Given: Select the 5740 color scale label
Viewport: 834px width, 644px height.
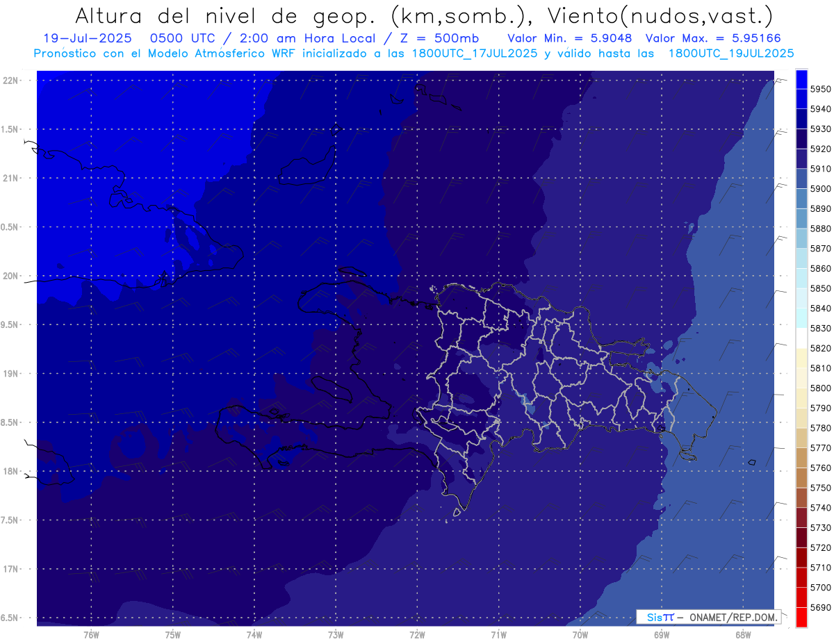Looking at the screenshot, I should tap(821, 508).
